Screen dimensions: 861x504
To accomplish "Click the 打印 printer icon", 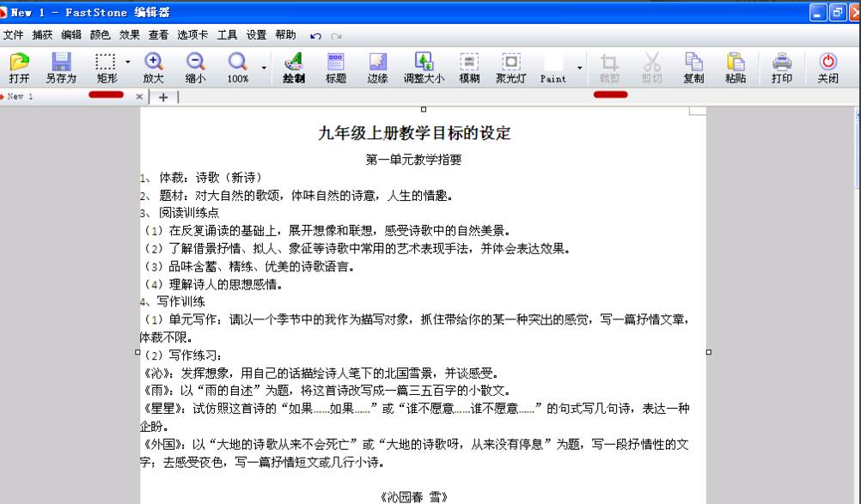I will pyautogui.click(x=781, y=62).
